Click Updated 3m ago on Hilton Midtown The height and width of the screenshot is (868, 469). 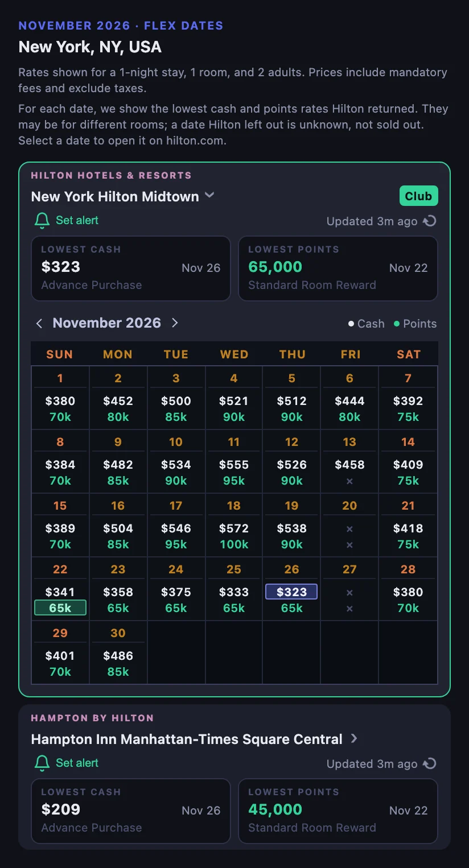372,221
